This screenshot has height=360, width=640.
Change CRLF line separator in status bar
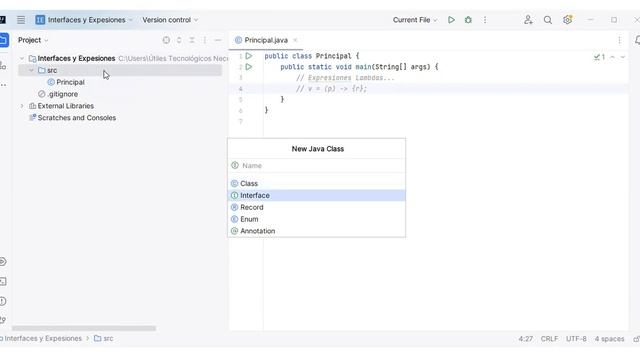pos(549,339)
